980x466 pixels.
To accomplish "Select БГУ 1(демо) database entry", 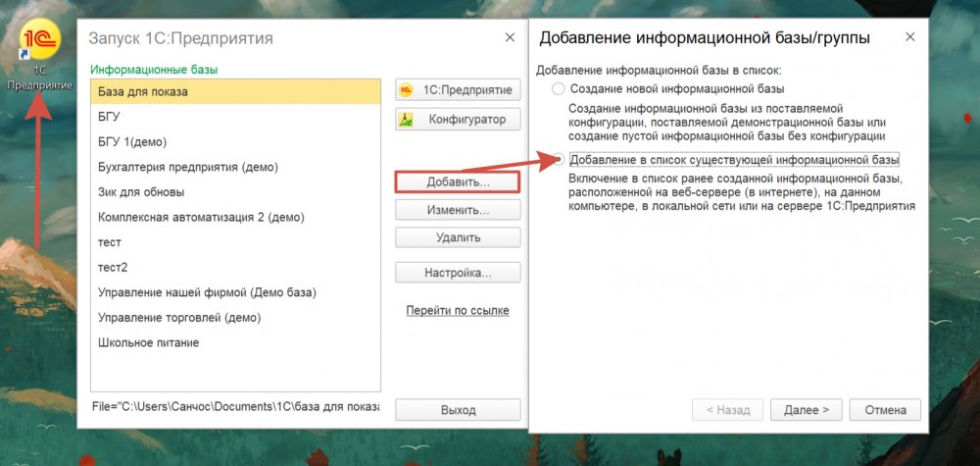I will (235, 142).
